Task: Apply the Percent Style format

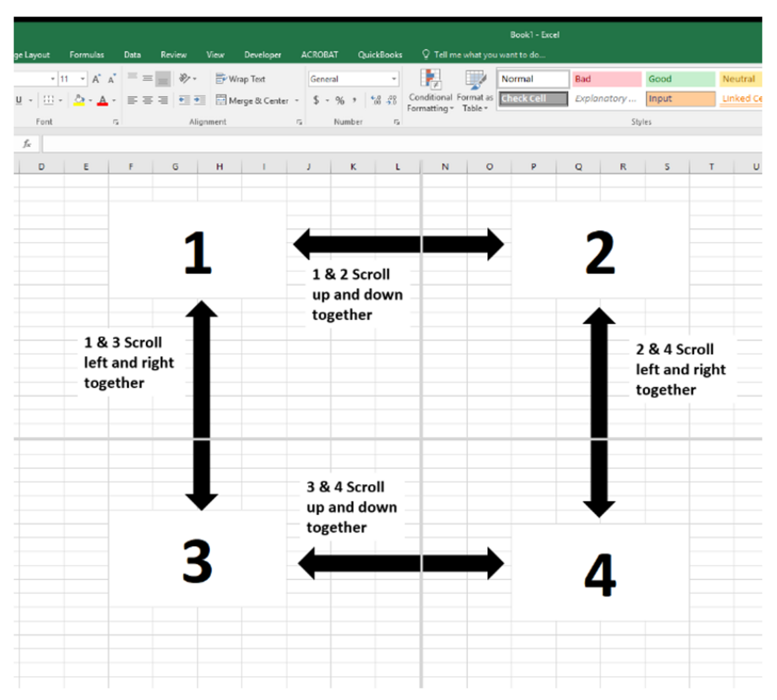Action: click(340, 100)
